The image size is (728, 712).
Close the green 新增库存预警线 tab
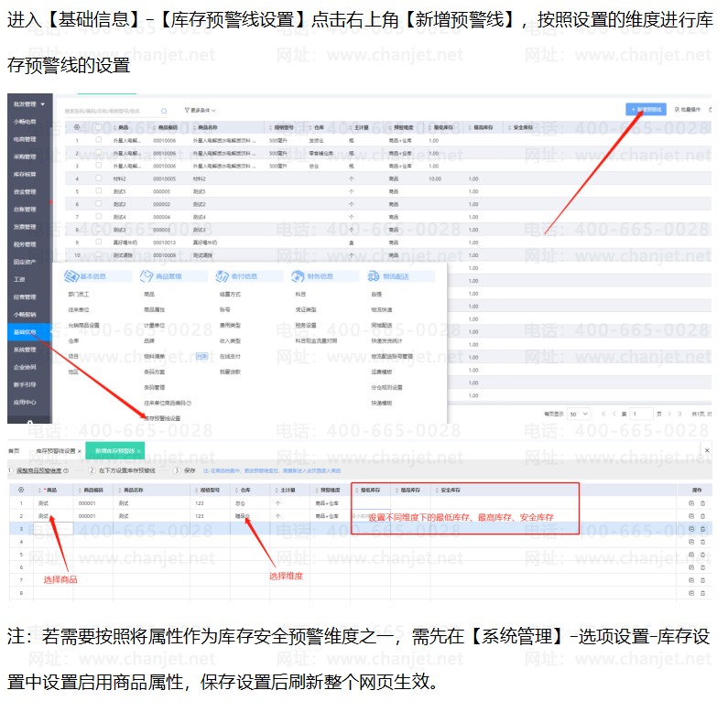tap(139, 451)
